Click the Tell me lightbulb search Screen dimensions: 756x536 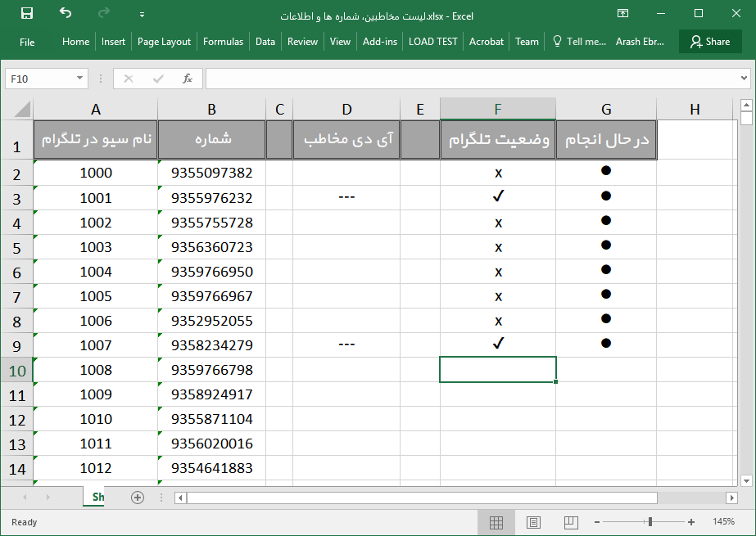[578, 42]
